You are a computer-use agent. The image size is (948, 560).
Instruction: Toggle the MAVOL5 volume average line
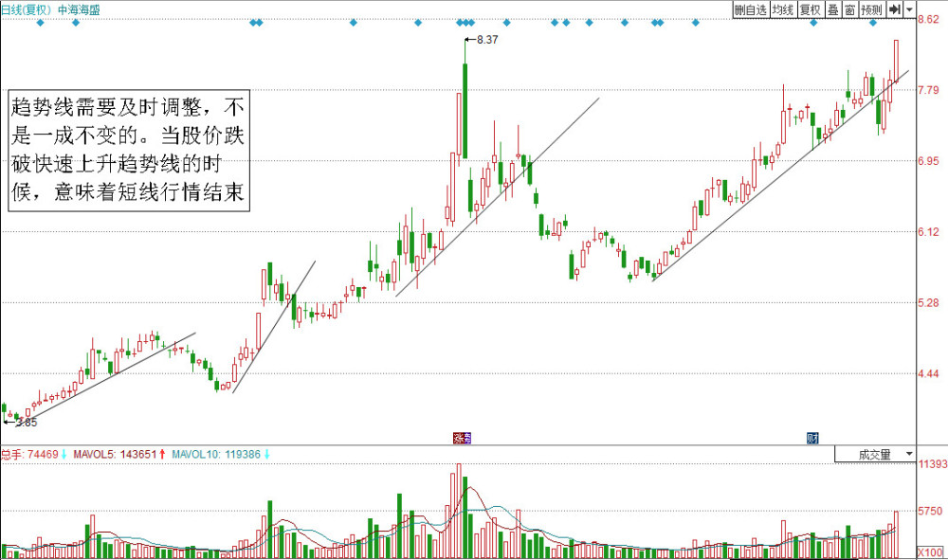click(95, 454)
